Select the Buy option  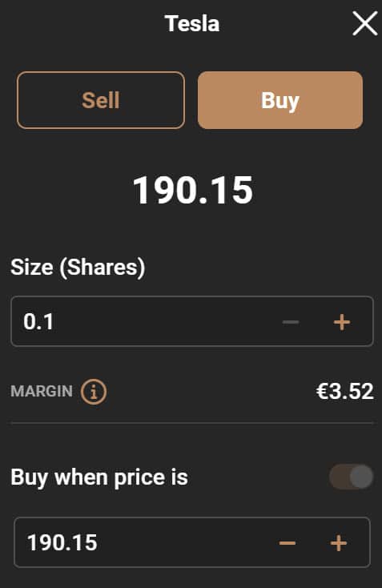(280, 100)
